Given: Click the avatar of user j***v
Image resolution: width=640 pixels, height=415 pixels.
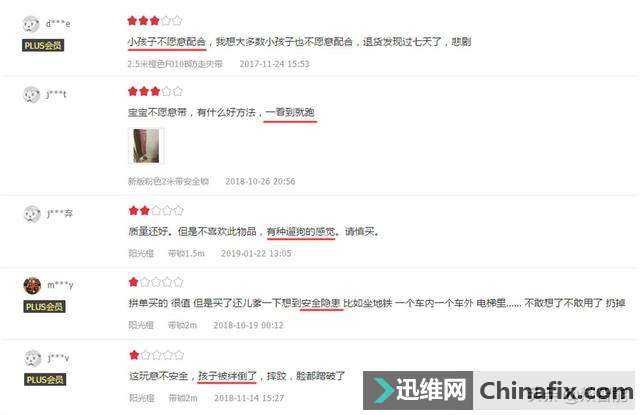Looking at the screenshot, I should (x=33, y=358).
